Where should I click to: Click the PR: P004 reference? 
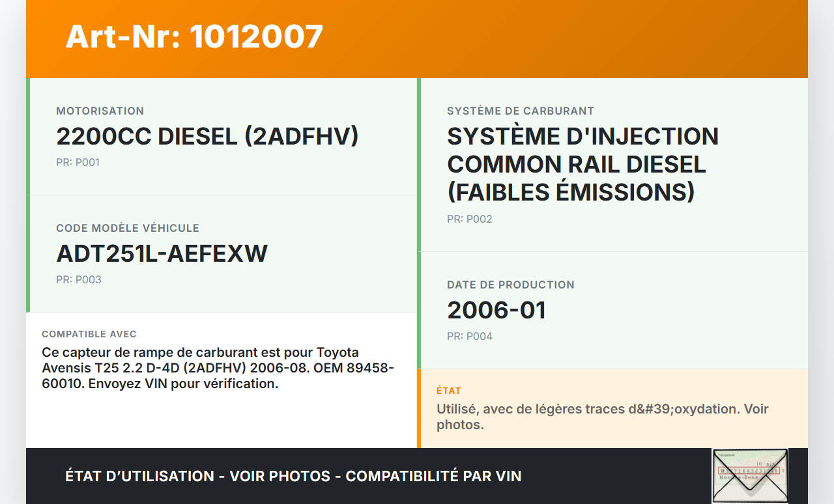(469, 337)
